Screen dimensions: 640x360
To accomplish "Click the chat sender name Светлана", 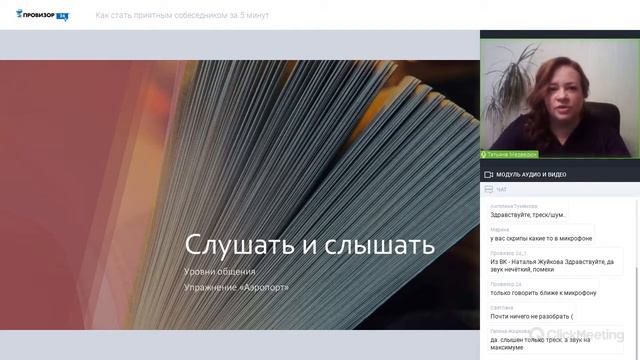I will [502, 308].
